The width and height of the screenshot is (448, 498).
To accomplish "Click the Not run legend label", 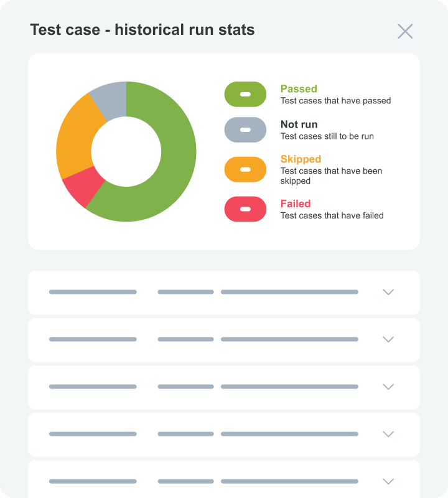I will click(299, 125).
